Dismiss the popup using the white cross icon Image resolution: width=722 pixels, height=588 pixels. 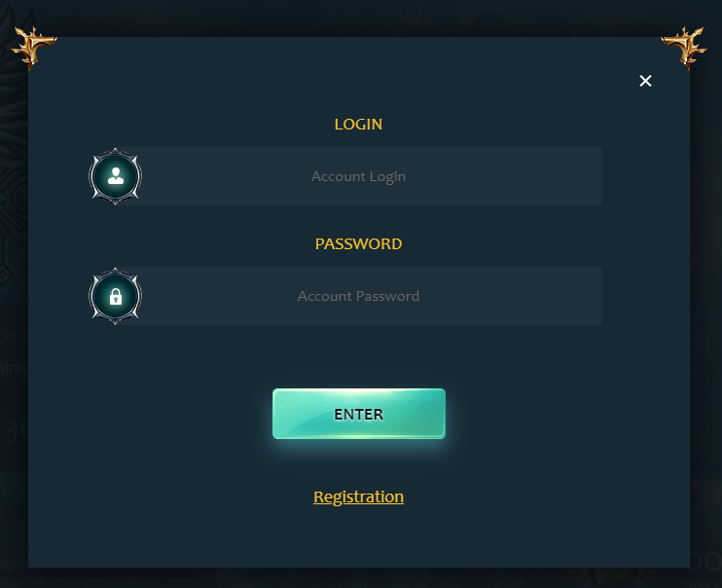click(645, 81)
